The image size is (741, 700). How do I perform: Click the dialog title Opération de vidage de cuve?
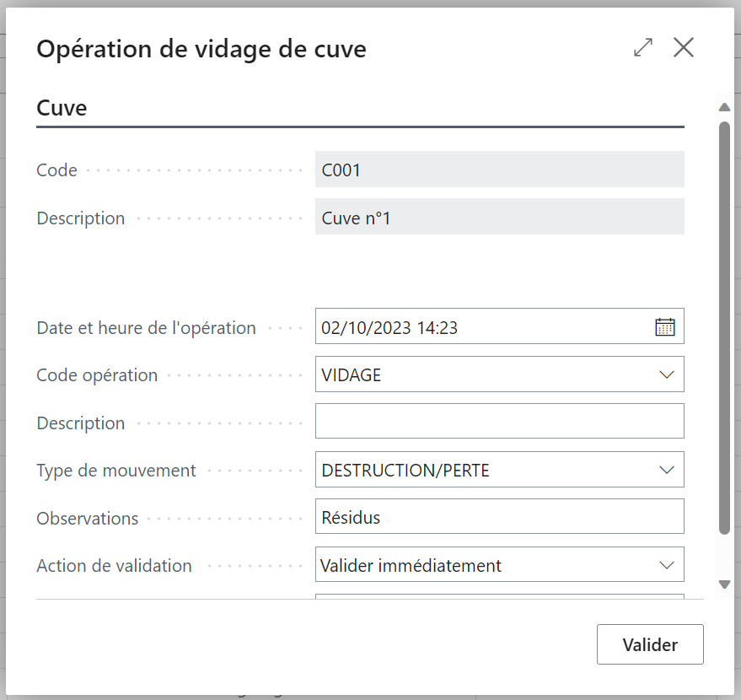coord(201,49)
